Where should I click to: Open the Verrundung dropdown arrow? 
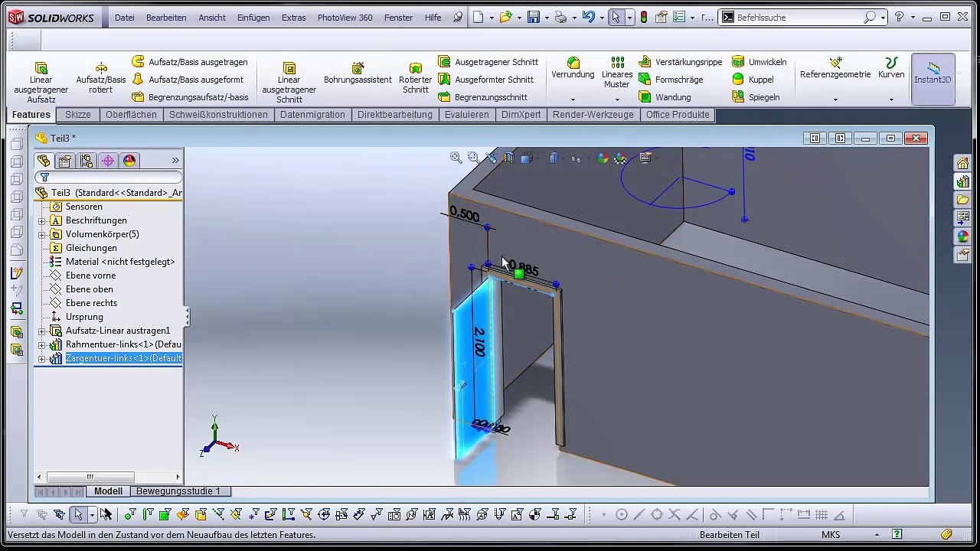(x=573, y=99)
